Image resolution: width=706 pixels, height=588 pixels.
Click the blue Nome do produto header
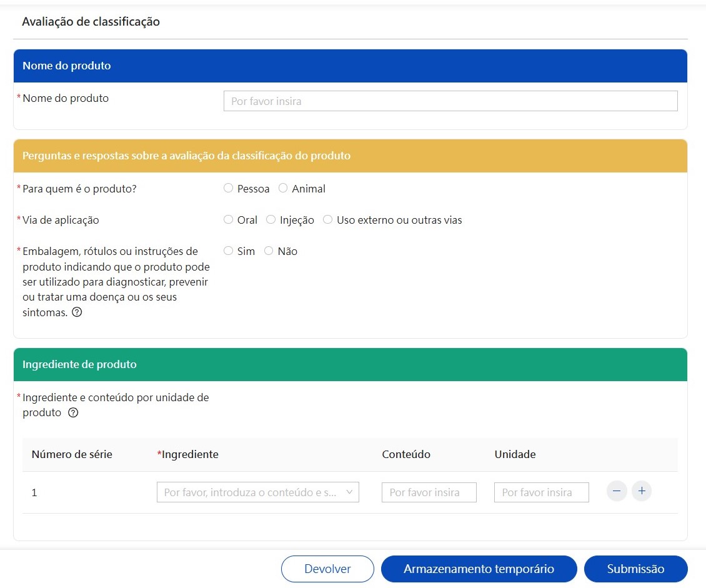[x=350, y=66]
